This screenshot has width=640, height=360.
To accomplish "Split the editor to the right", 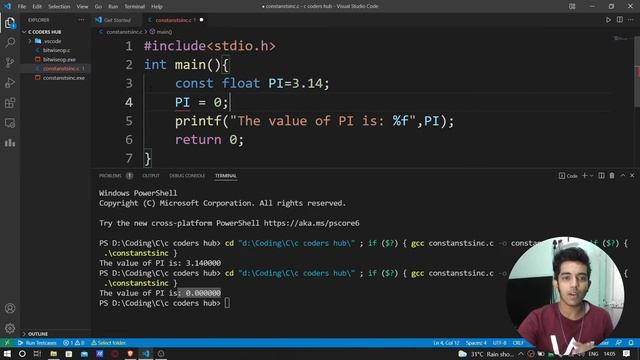I will [x=620, y=20].
